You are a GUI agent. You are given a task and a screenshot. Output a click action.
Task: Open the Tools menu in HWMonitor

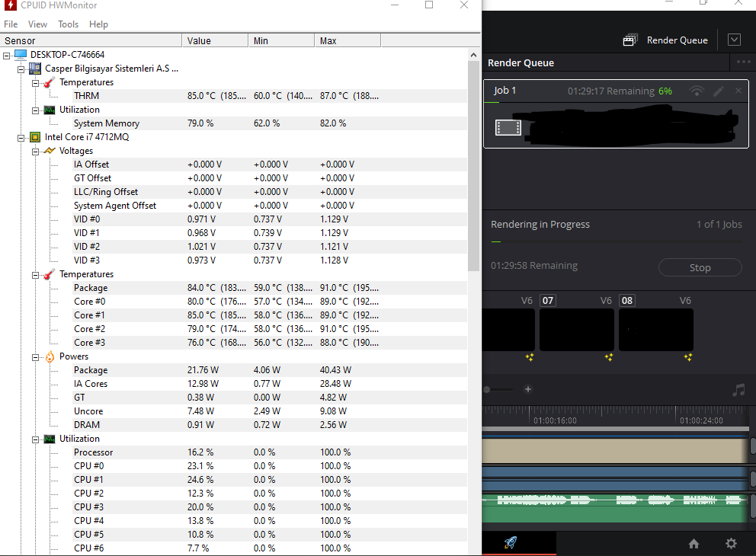click(68, 24)
